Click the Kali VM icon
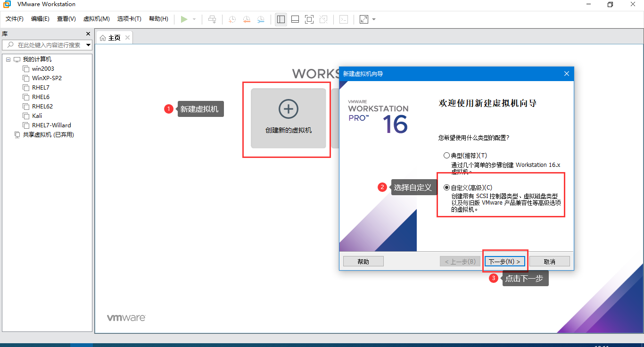The image size is (644, 347). pyautogui.click(x=26, y=116)
